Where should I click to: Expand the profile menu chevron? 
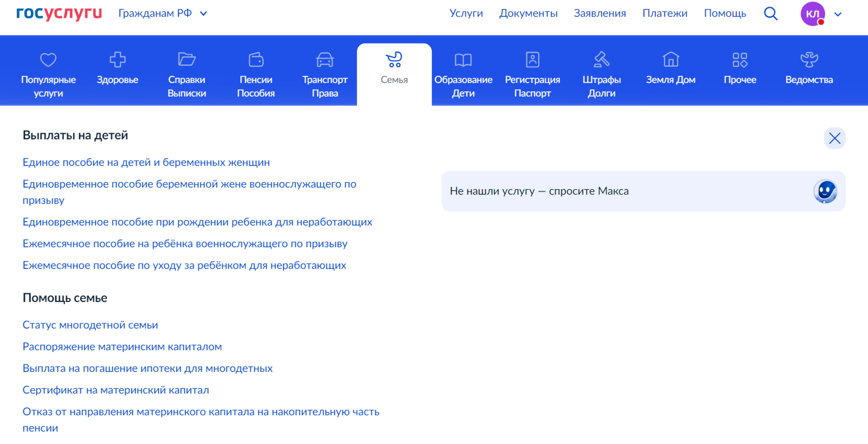pos(838,14)
